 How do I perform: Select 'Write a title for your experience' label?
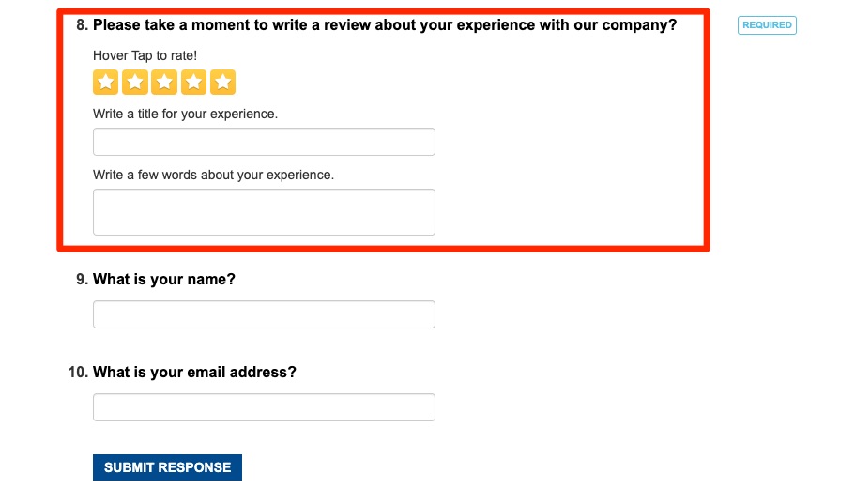[x=185, y=114]
